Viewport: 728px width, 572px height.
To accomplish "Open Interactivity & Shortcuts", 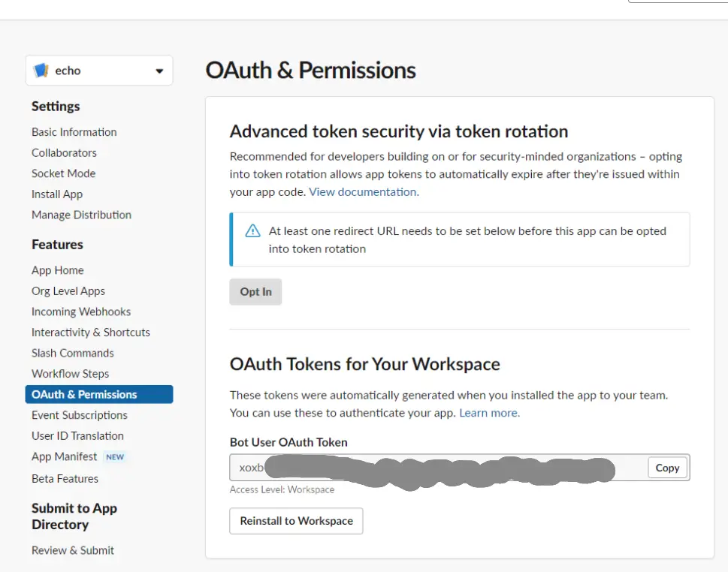I will coord(91,333).
